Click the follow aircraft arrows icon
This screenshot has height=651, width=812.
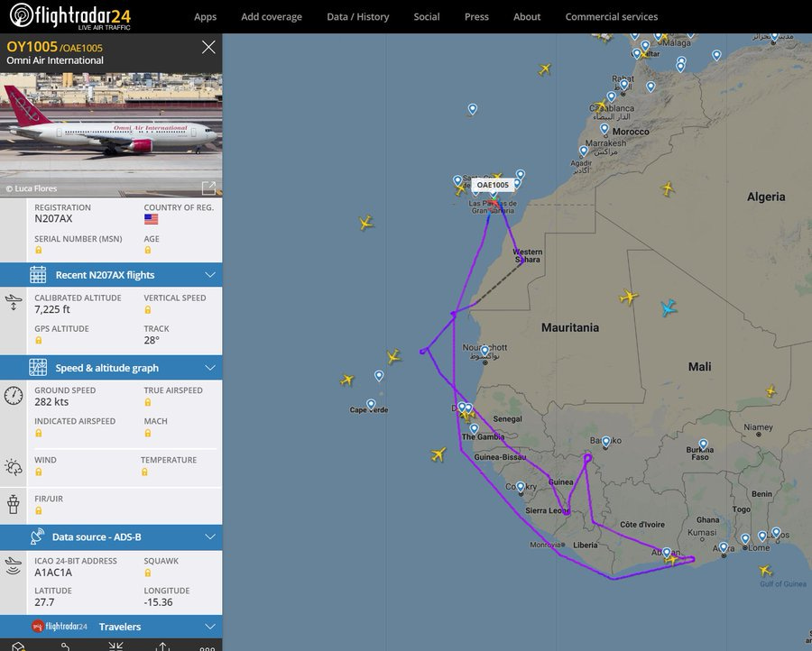[115, 646]
